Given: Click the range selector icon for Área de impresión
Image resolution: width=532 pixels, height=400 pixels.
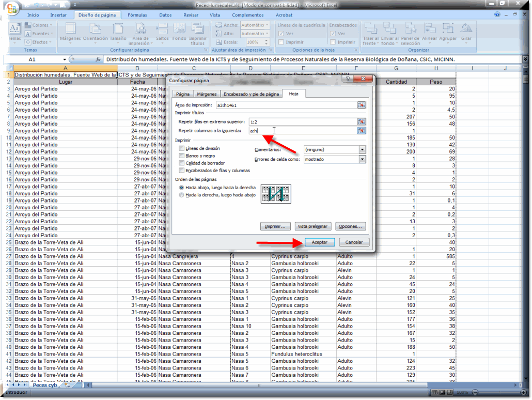Looking at the screenshot, I should pos(362,105).
